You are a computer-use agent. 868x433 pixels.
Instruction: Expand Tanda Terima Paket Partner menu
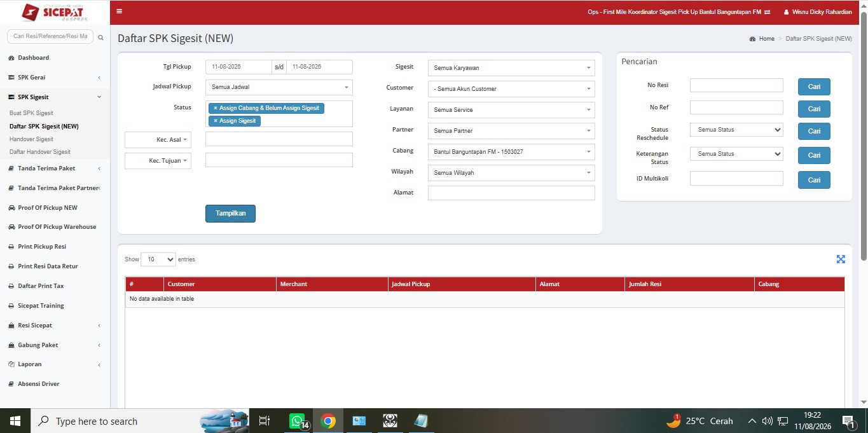point(55,188)
